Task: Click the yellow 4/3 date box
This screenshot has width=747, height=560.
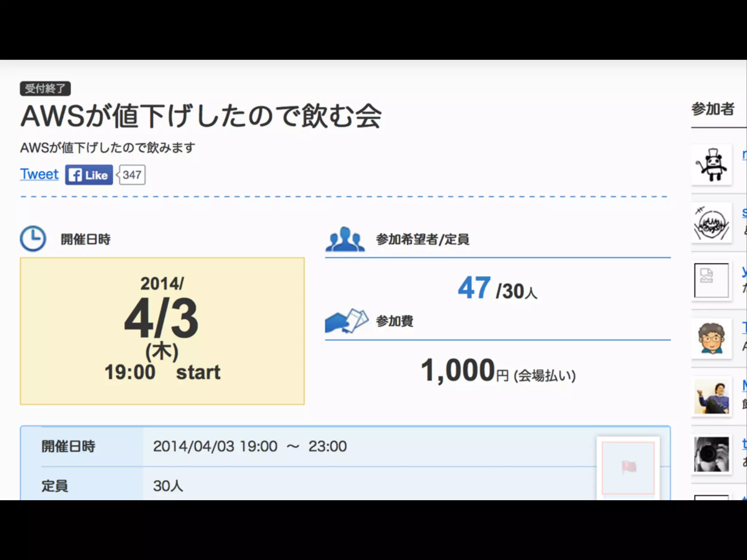Action: pos(162,331)
